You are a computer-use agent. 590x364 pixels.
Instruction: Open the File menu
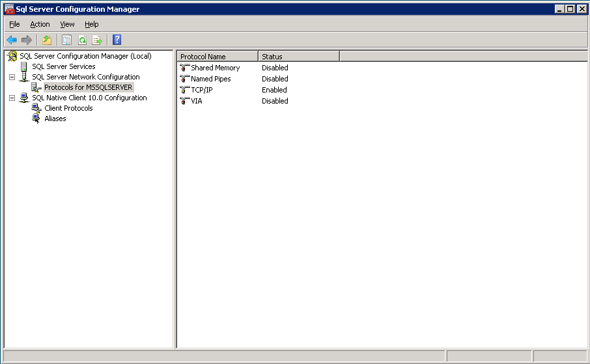click(14, 24)
